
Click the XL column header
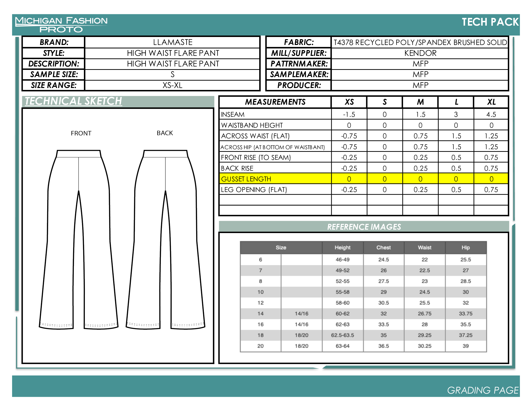491,102
